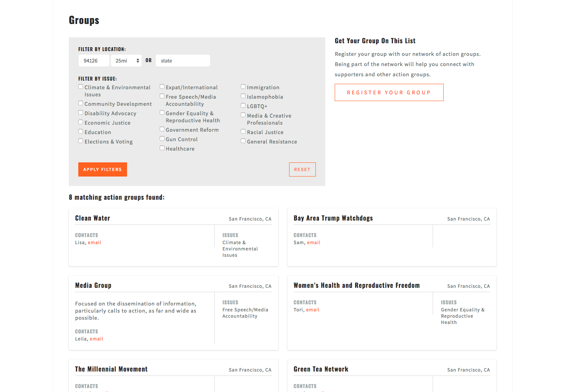The width and height of the screenshot is (566, 392).
Task: Enable Disability Advocacy filter
Action: click(81, 113)
